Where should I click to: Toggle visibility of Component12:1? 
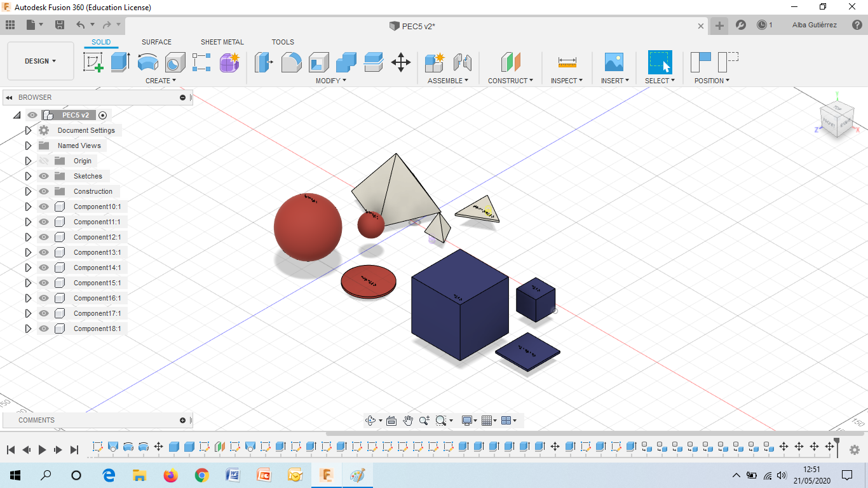pos(44,237)
